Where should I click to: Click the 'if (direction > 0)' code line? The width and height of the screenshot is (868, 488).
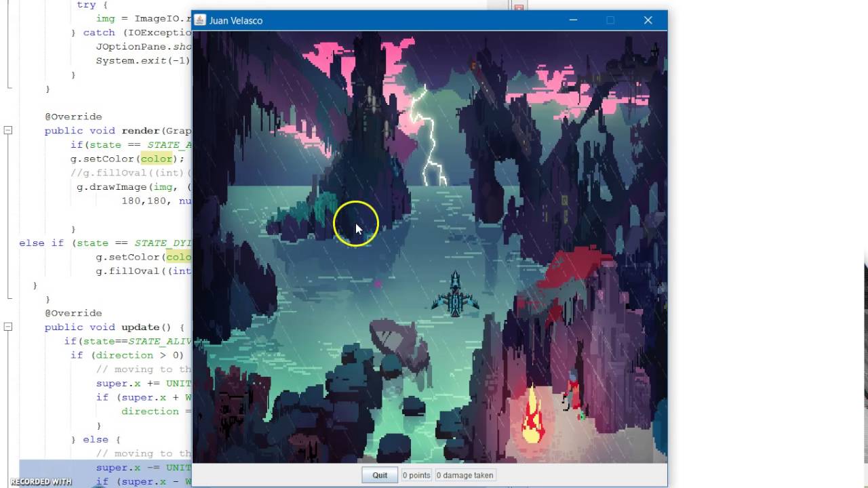click(127, 355)
